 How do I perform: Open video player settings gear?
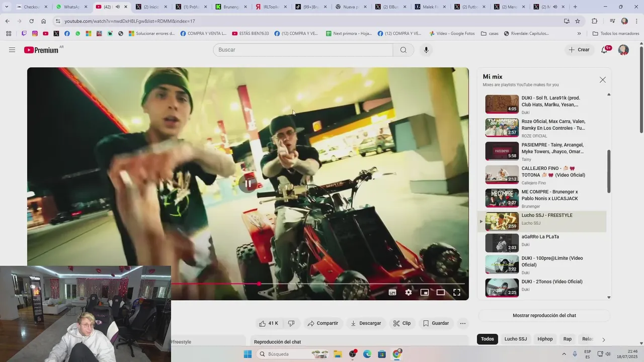[409, 292]
